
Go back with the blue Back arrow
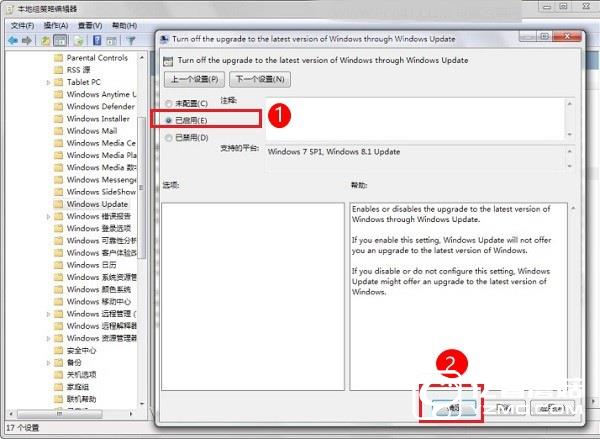pyautogui.click(x=13, y=40)
